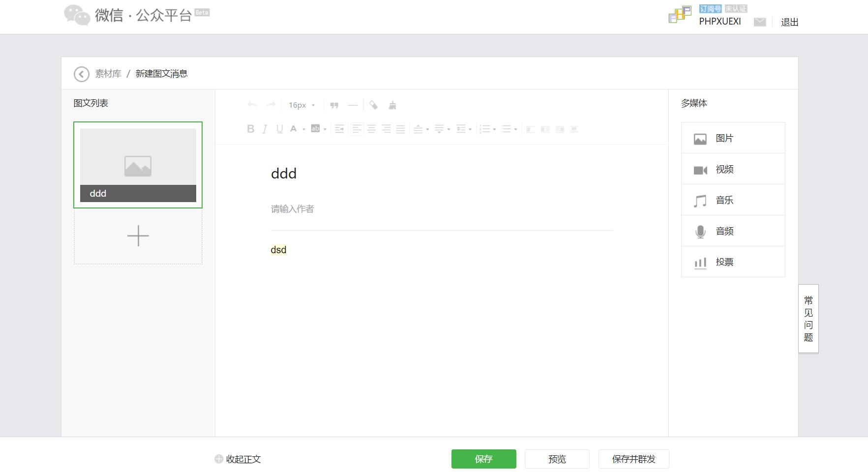Toggle italic formatting
Screen dimensions: 868x472
click(x=264, y=129)
